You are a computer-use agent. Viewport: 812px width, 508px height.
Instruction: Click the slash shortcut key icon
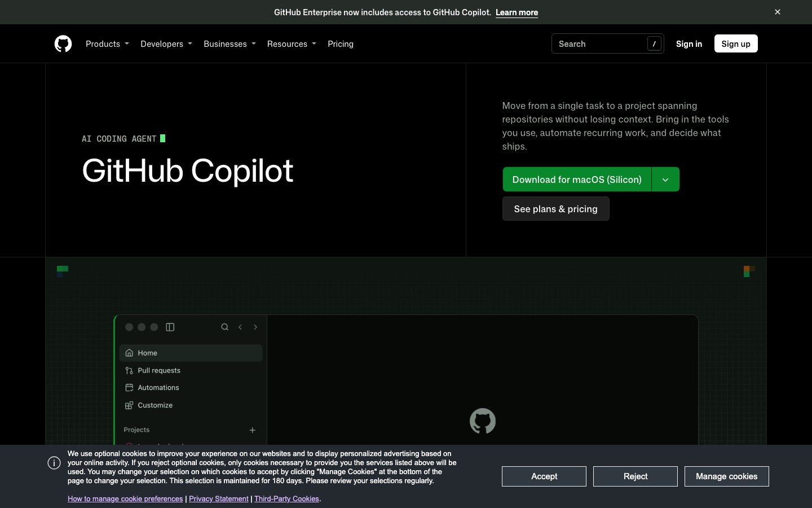[x=654, y=43]
